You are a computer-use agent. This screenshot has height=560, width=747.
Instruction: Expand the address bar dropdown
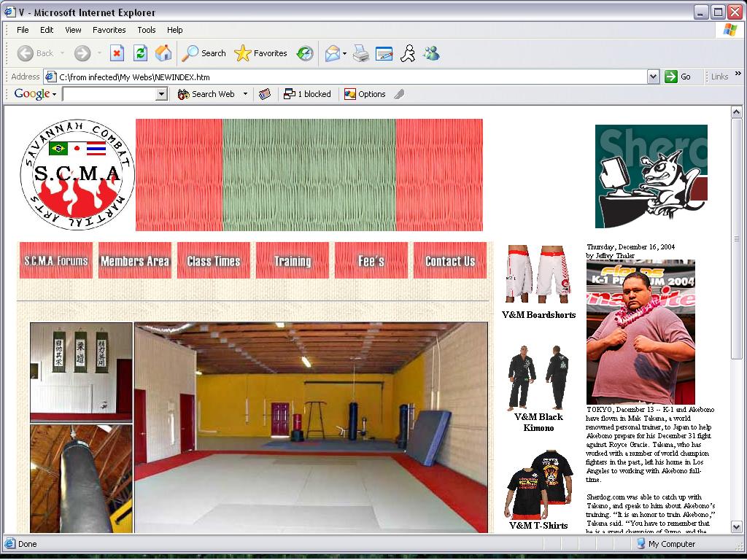653,77
